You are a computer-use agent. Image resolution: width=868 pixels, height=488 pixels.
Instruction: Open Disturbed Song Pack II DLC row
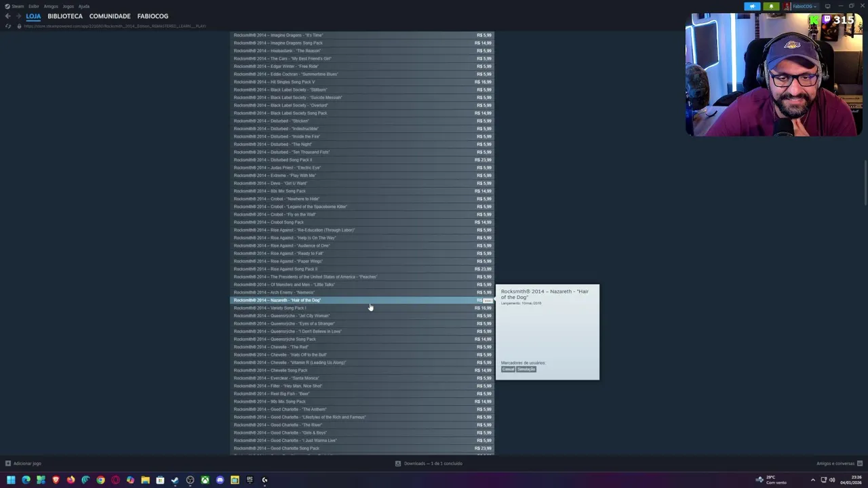(x=363, y=160)
